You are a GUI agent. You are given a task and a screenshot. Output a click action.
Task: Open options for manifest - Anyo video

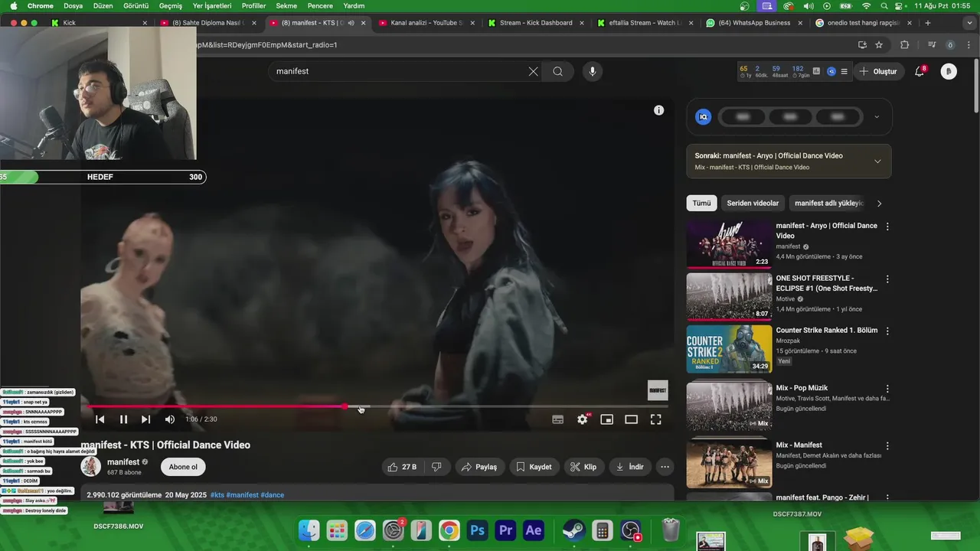(x=887, y=227)
